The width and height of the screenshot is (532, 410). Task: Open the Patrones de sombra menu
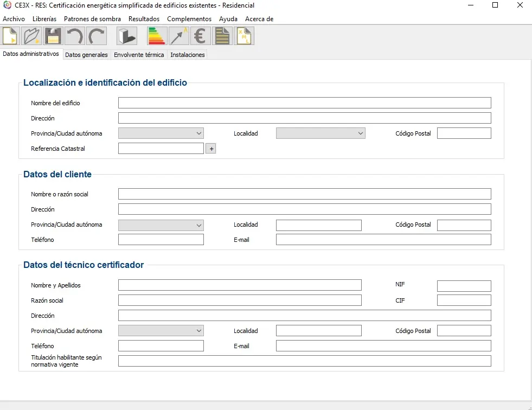pos(92,19)
